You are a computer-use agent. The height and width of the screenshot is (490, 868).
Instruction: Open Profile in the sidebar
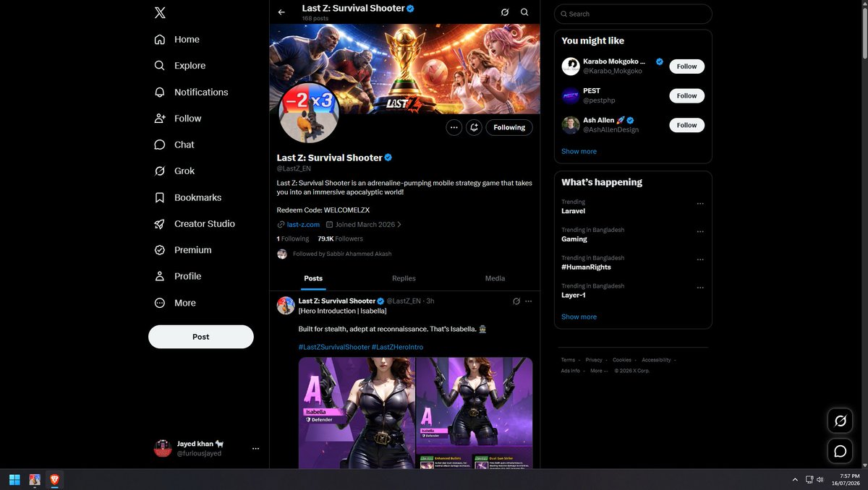point(178,276)
